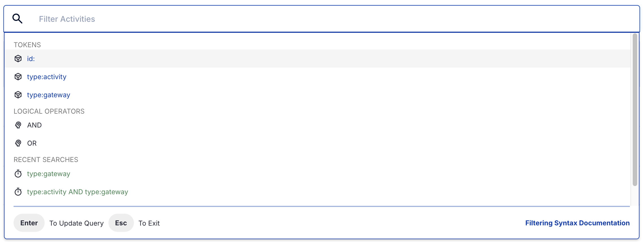Image resolution: width=644 pixels, height=242 pixels.
Task: Open Filtering Syntax Documentation link
Action: coord(577,223)
